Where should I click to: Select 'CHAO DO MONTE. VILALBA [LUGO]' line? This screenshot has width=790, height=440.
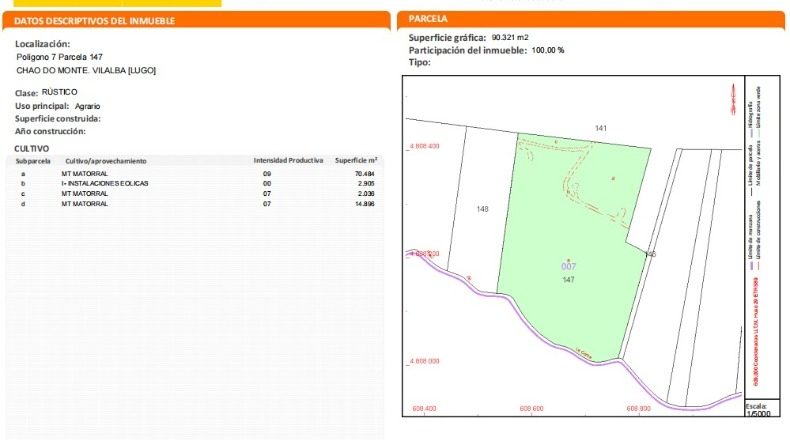coord(86,70)
